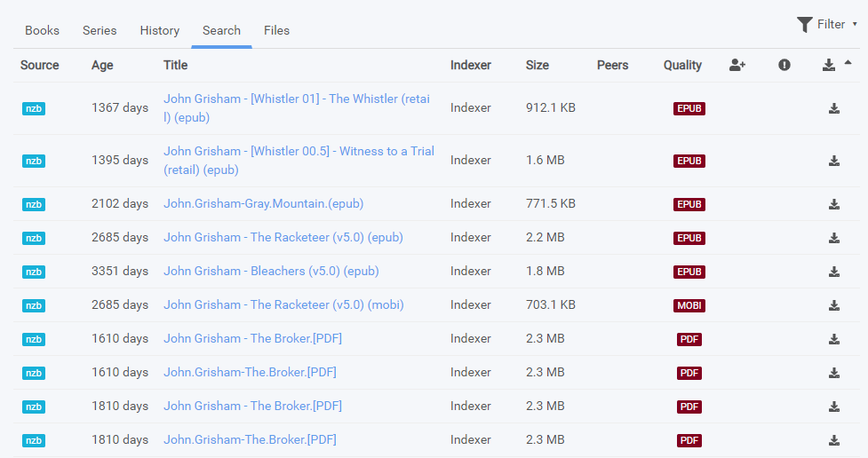Download Witness to a Trial epub
868x458 pixels.
[x=833, y=161]
